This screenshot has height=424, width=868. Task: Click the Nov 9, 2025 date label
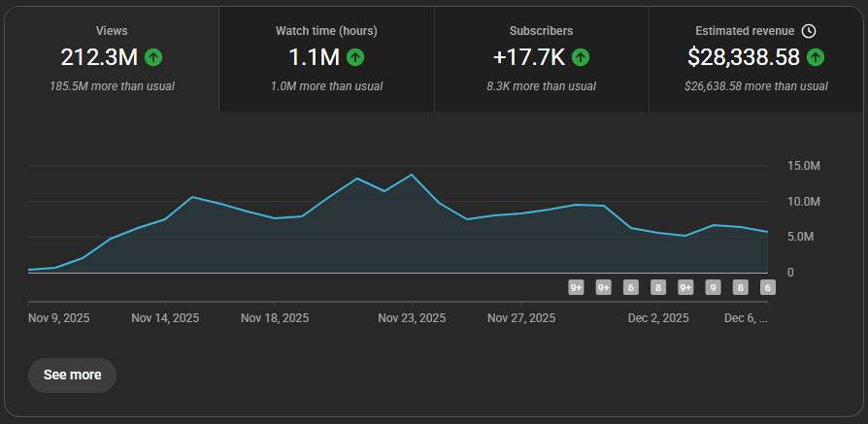tap(59, 318)
